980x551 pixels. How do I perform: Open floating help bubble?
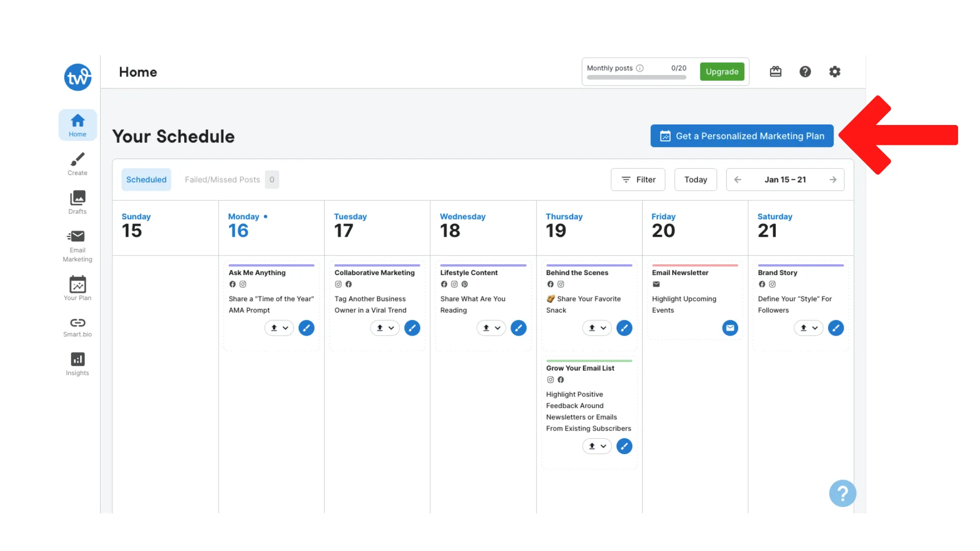tap(842, 493)
